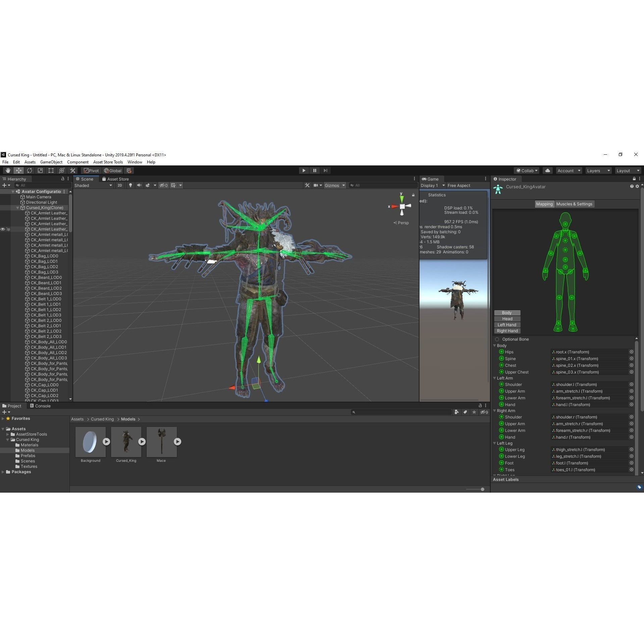This screenshot has width=644, height=644.
Task: Click the Muscles & Settings button
Action: (574, 204)
